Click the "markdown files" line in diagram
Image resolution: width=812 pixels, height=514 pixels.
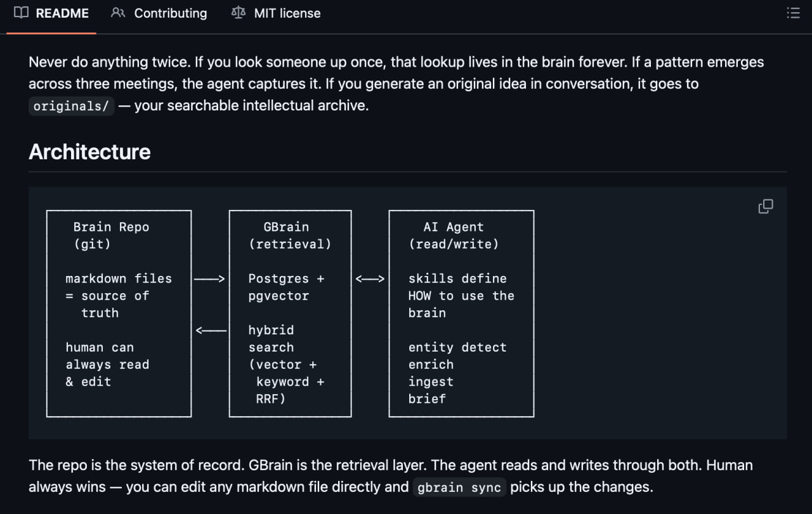coord(119,279)
